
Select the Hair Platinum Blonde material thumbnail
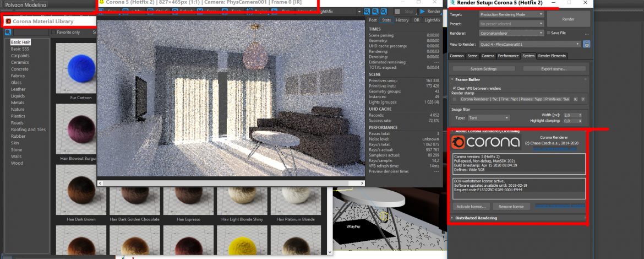(296, 201)
